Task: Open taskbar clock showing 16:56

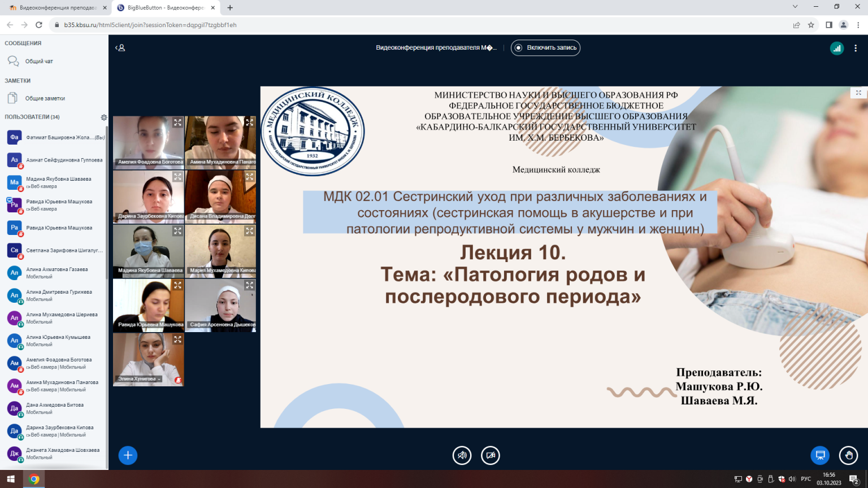Action: point(829,479)
